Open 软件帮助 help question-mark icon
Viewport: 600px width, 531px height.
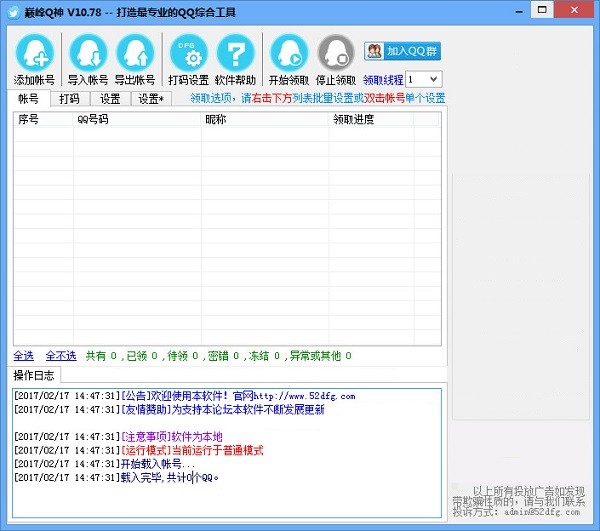[235, 53]
